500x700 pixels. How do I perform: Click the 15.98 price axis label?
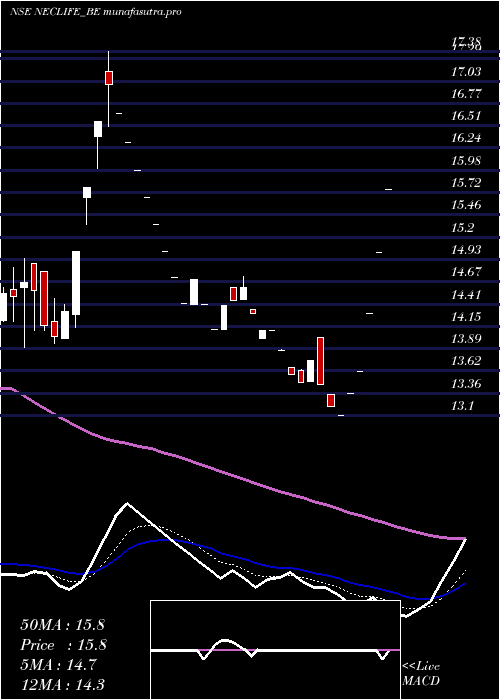click(467, 160)
